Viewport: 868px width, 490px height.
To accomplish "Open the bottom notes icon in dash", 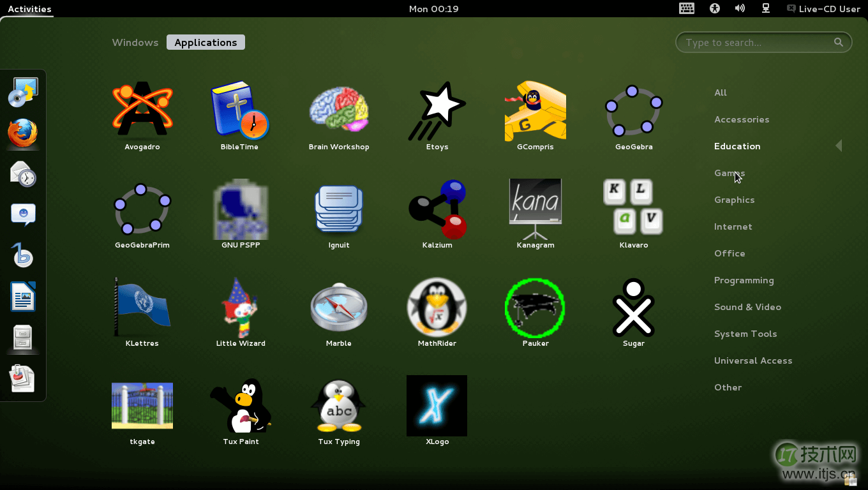I will coord(23,378).
